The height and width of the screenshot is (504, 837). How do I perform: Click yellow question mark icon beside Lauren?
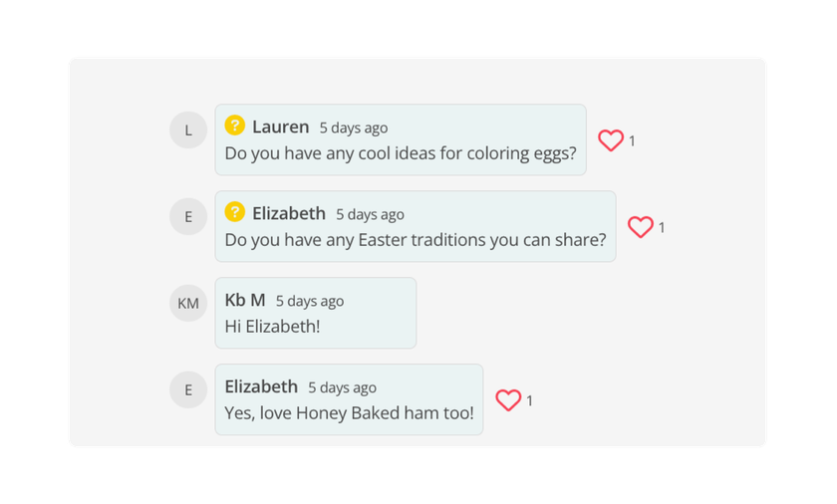(235, 126)
